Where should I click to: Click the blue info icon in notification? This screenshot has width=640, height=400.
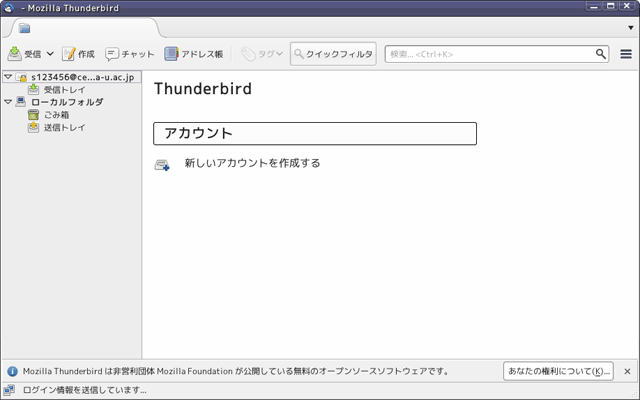pos(13,371)
